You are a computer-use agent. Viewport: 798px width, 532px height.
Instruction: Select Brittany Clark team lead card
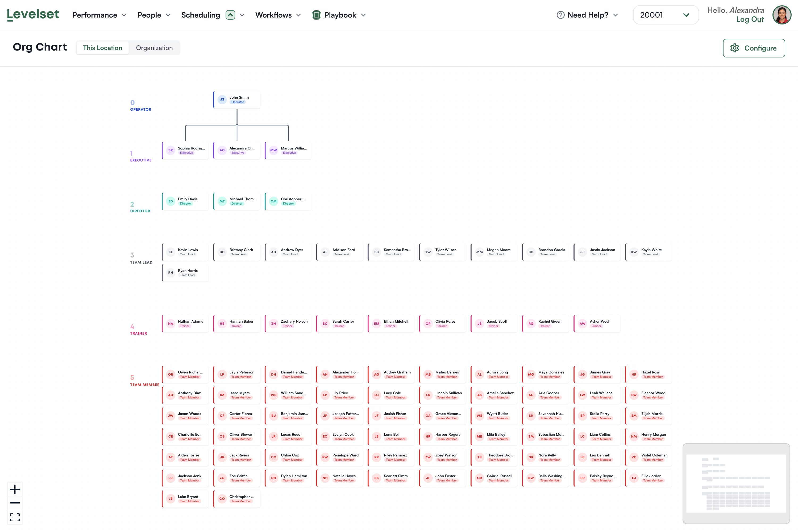coord(236,252)
